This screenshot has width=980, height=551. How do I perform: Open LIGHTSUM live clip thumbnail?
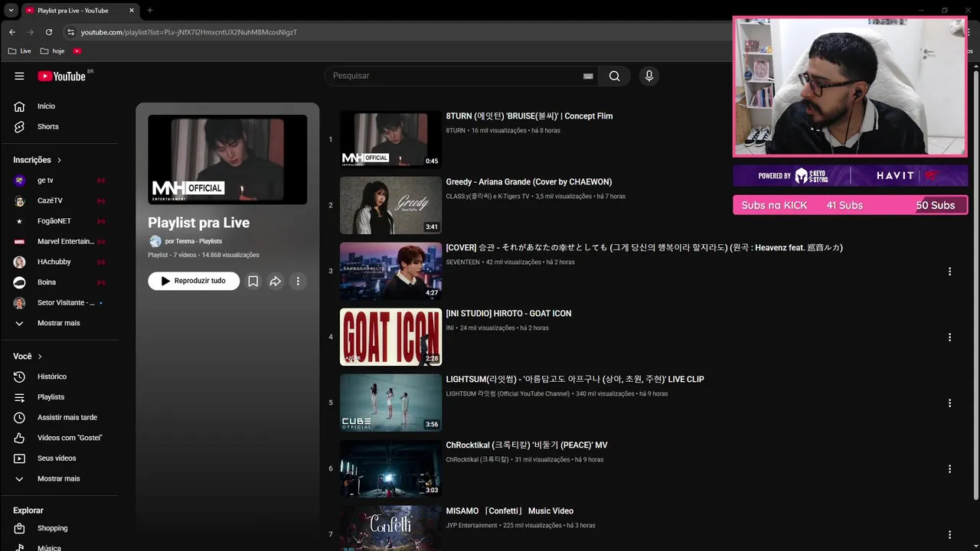pos(390,403)
